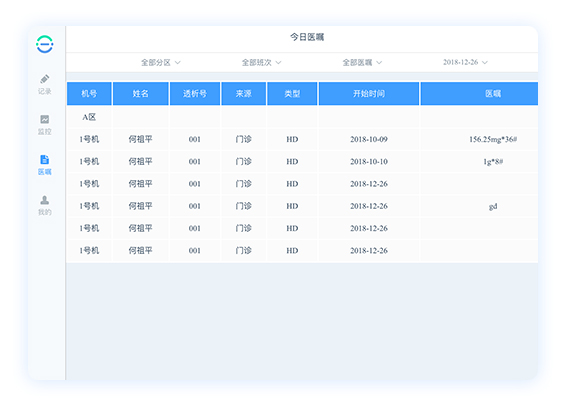Open the 2018-12-26 date picker dropdown

point(465,62)
